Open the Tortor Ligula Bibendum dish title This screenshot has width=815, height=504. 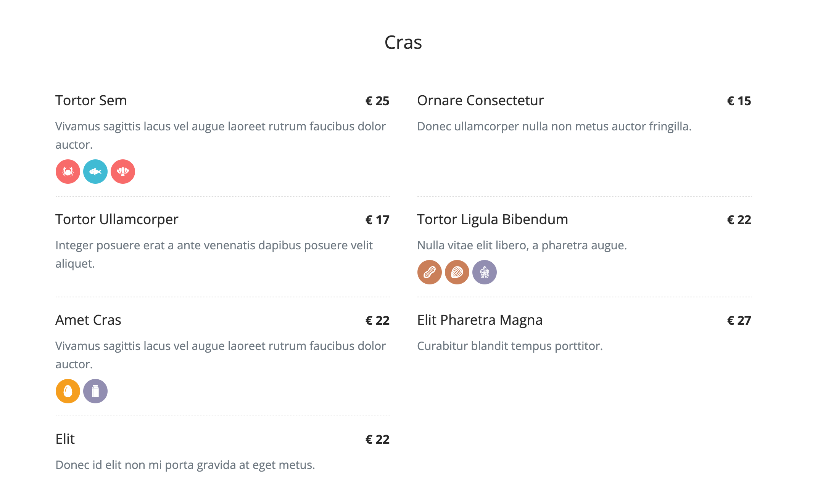point(493,220)
